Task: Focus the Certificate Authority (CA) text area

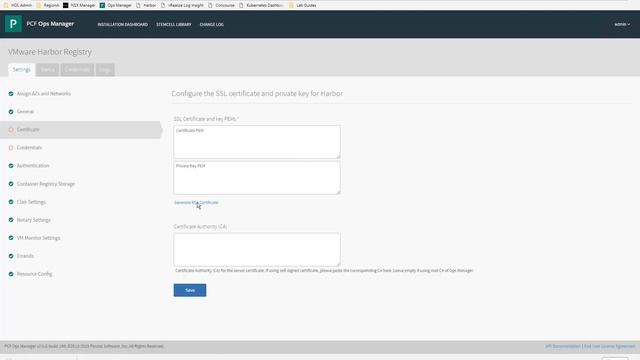Action: [x=257, y=249]
